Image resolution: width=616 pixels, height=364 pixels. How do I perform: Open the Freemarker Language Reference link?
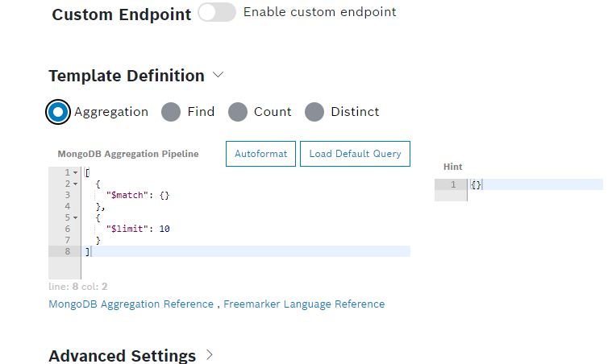(x=304, y=304)
